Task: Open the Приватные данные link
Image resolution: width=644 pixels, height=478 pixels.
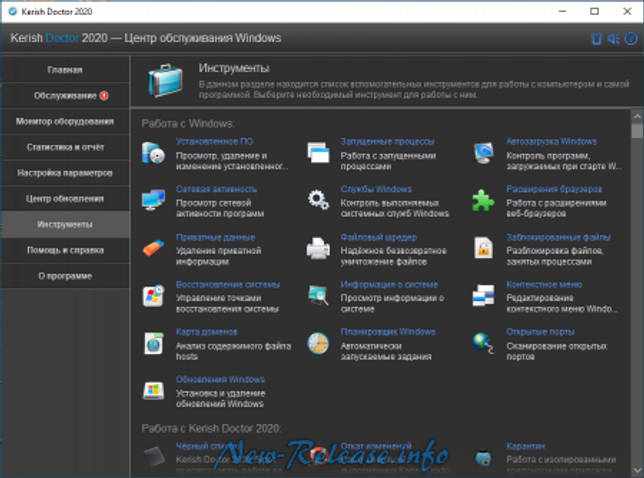Action: (x=216, y=237)
